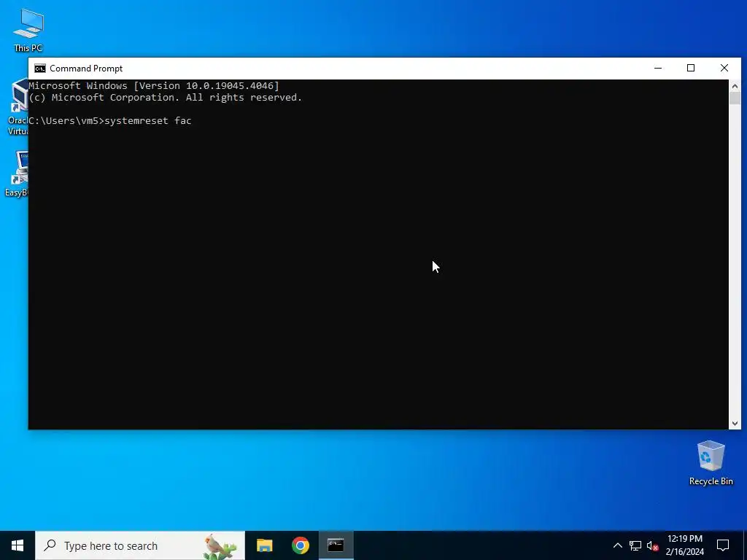Click the 'systemreset fac' command text
This screenshot has height=560, width=747.
pos(147,121)
